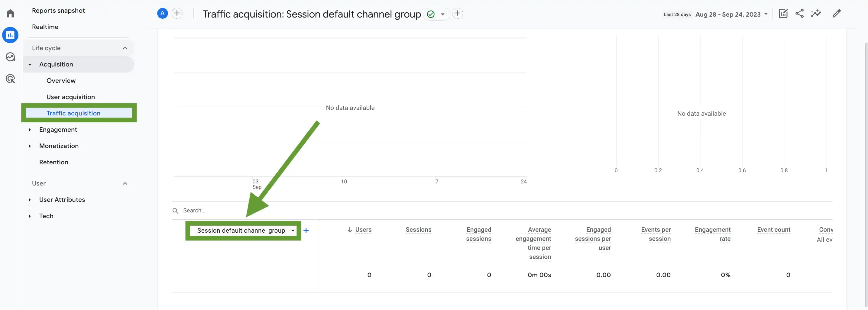The height and width of the screenshot is (310, 868).
Task: Open dropdown arrow beside report status check
Action: tap(442, 14)
